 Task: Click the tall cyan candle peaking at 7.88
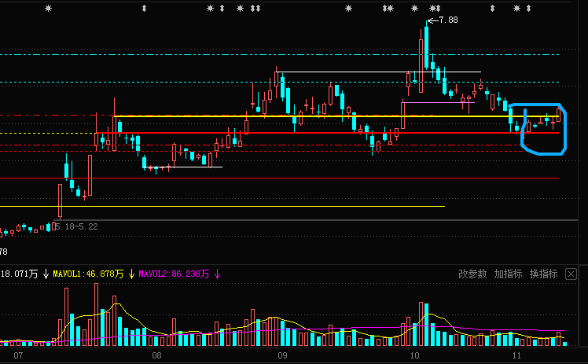[x=426, y=47]
